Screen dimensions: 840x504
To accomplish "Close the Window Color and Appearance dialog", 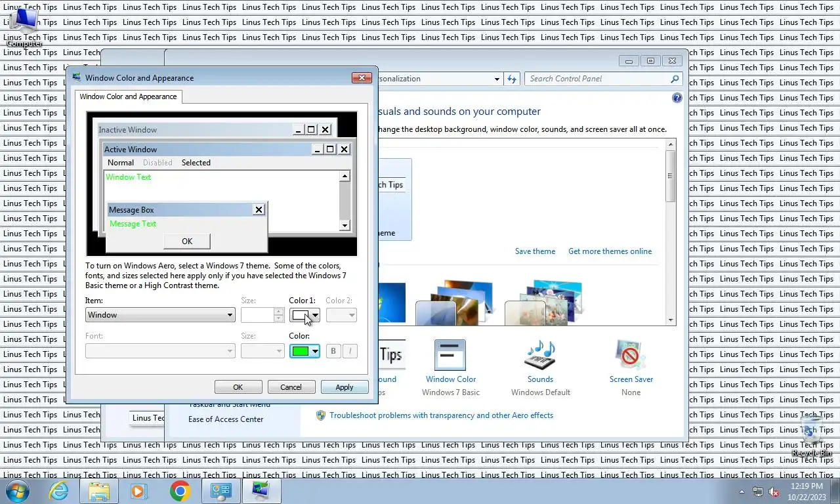I will coord(362,78).
